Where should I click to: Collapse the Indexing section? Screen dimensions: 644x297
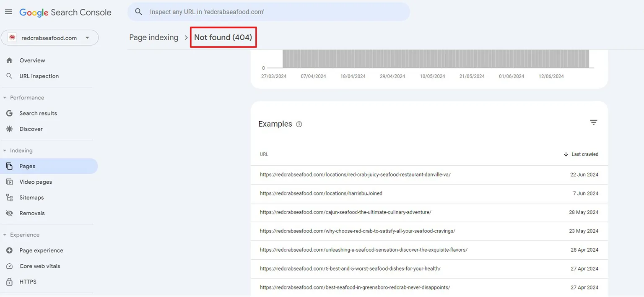pos(4,150)
